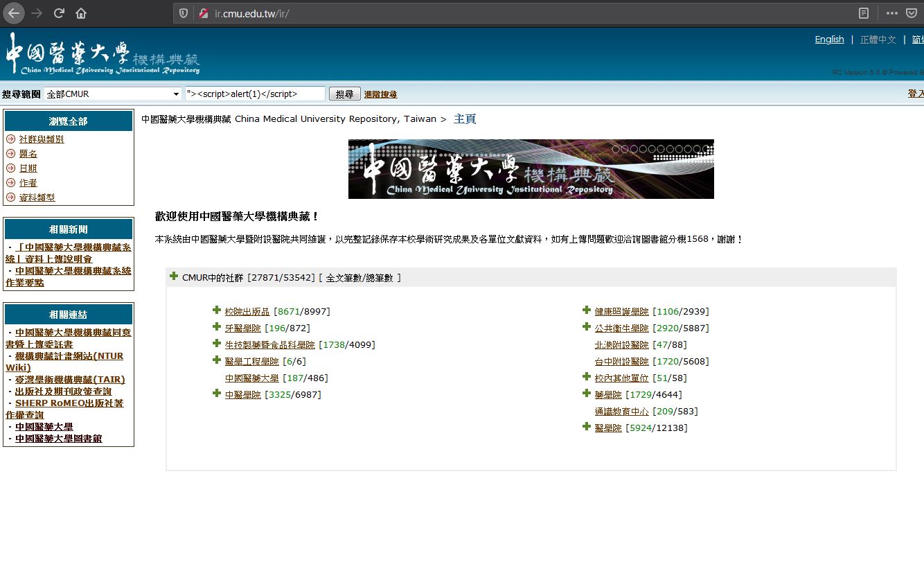Open the 健康照護學院 community link
The width and height of the screenshot is (924, 571).
click(x=622, y=312)
